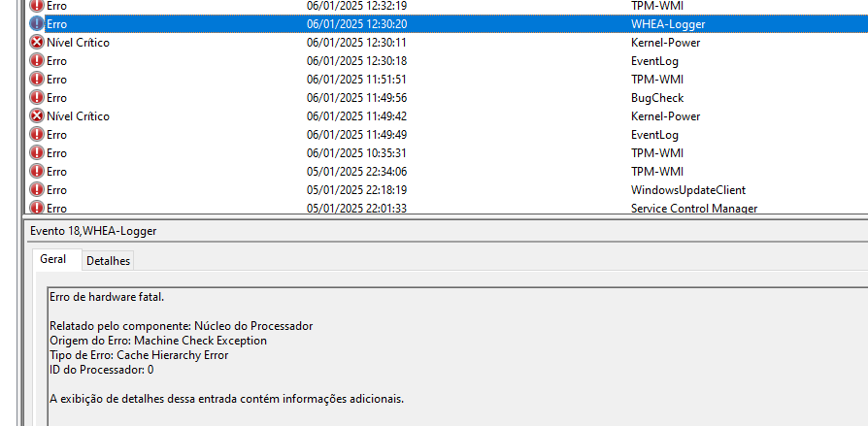Click Nível Crítico label at 11:49:42
The height and width of the screenshot is (426, 868).
78,116
